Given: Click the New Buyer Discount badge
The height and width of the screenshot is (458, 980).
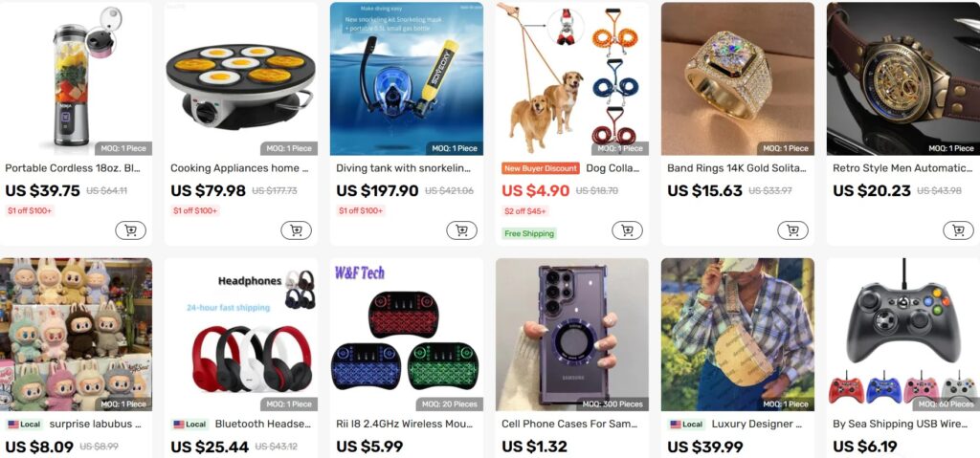Looking at the screenshot, I should pyautogui.click(x=541, y=168).
